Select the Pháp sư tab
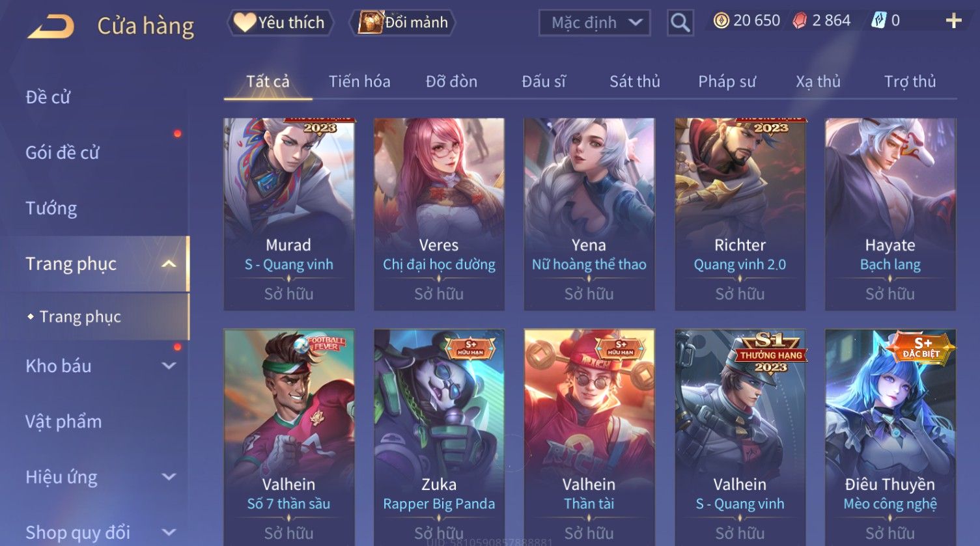This screenshot has height=546, width=980. click(727, 81)
